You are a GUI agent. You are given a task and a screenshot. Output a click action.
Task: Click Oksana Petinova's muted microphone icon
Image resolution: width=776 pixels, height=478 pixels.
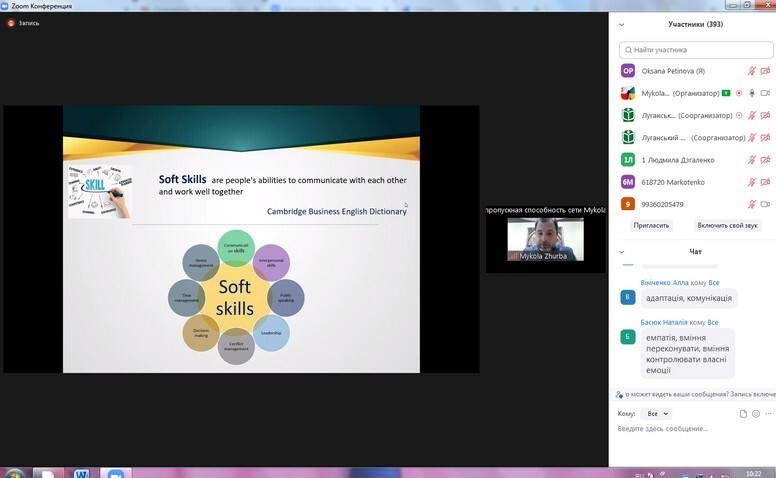click(x=752, y=71)
